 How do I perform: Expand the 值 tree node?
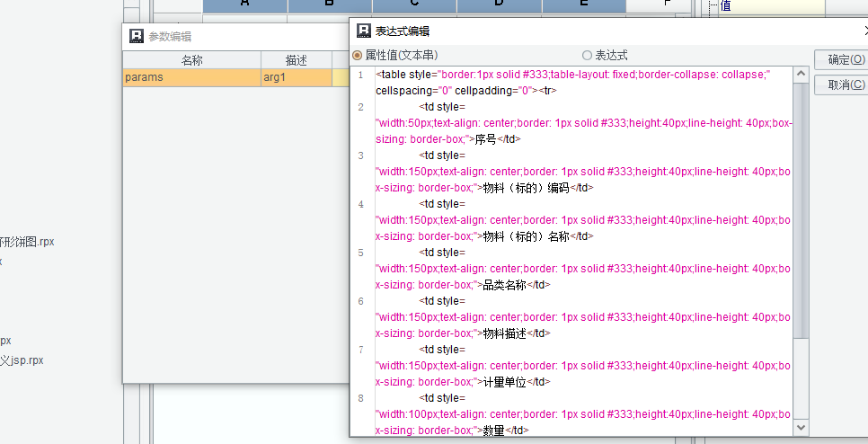713,5
